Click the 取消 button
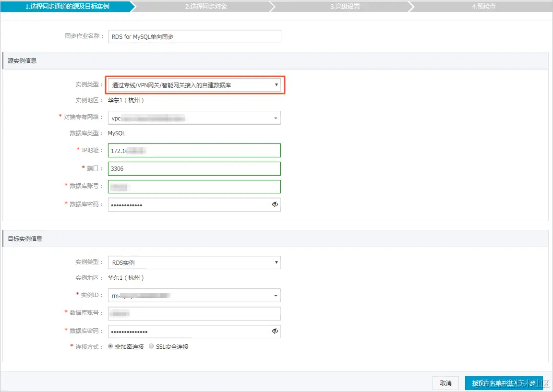Screen dimensions: 553x392 click(446, 383)
